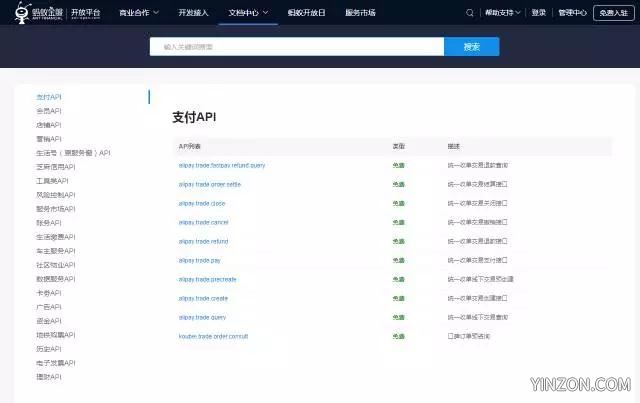This screenshot has width=640, height=403.
Task: Click description text of alipay.trade.close row
Action: [477, 203]
